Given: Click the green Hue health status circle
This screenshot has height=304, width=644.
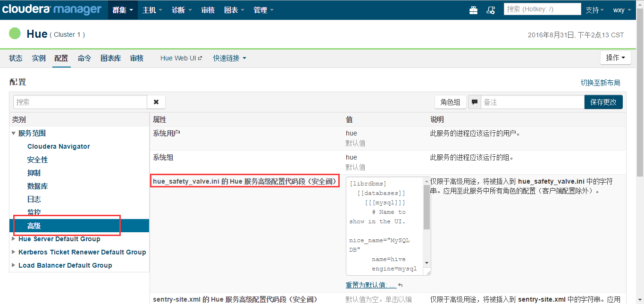Looking at the screenshot, I should pos(15,34).
